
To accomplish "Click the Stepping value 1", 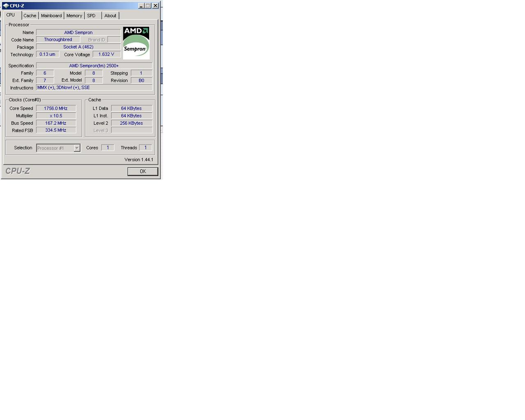I will (x=141, y=73).
